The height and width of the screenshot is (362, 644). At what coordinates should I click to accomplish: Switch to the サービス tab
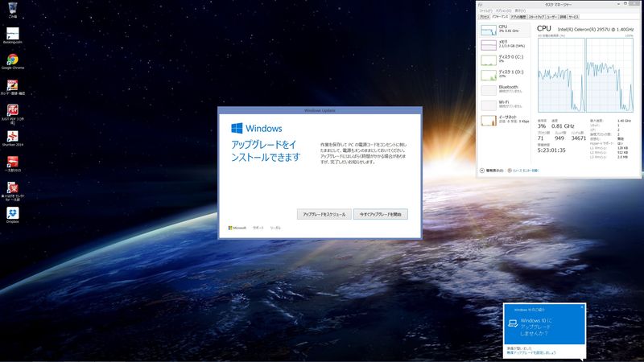[x=573, y=17]
